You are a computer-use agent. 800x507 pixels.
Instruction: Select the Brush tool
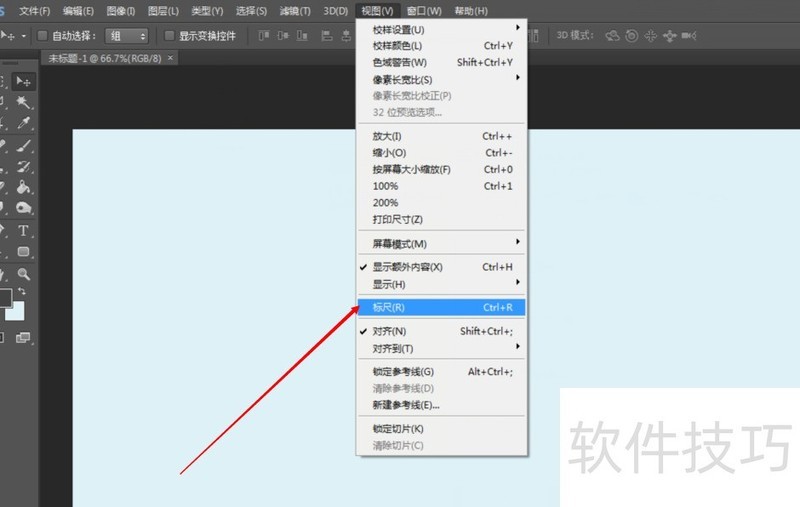[x=23, y=146]
